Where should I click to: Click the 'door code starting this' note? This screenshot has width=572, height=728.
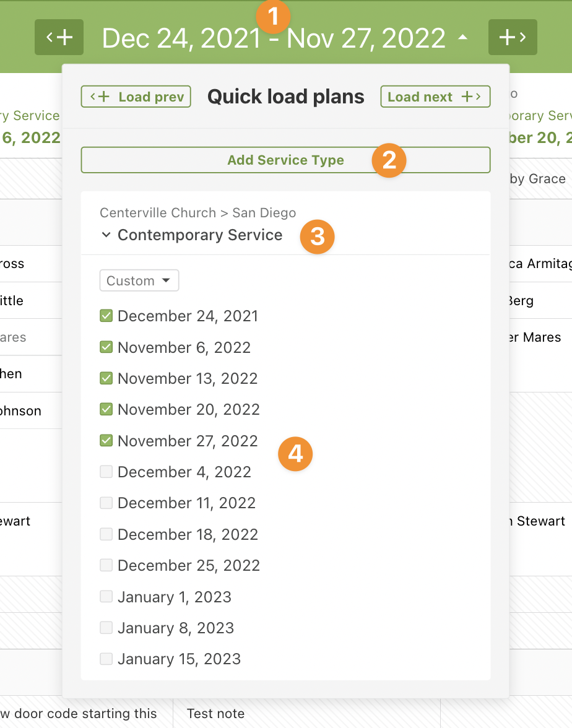[x=85, y=714]
